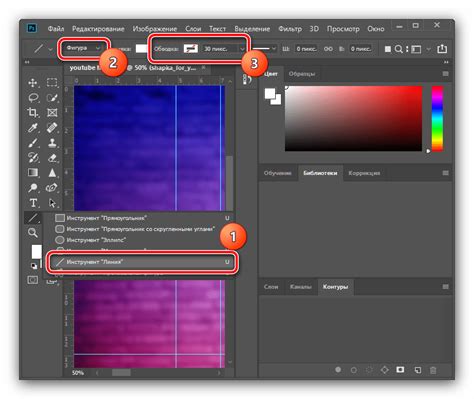The image size is (474, 399).
Task: Click the rainbow hue slider strip
Action: click(x=437, y=119)
